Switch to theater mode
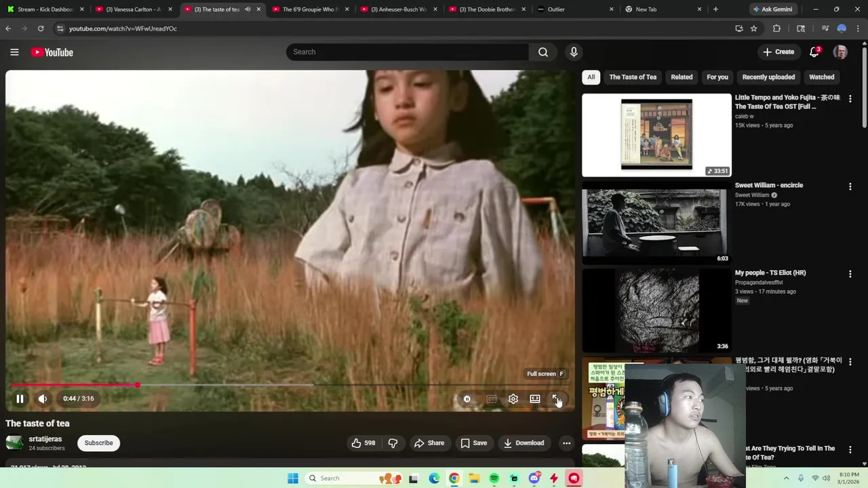Viewport: 868px width, 488px height. (x=535, y=399)
